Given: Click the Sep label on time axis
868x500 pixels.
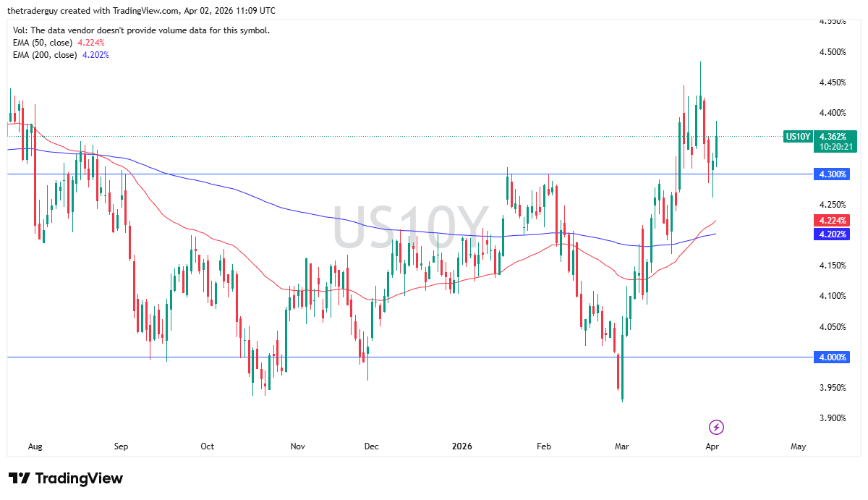Looking at the screenshot, I should [x=121, y=446].
